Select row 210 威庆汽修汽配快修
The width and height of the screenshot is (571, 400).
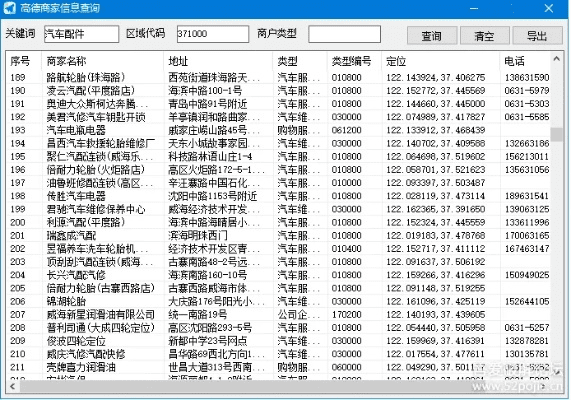pyautogui.click(x=279, y=354)
